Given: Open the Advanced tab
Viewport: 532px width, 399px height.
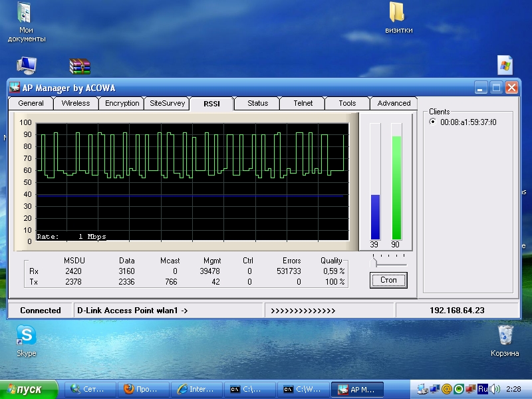Looking at the screenshot, I should [394, 103].
